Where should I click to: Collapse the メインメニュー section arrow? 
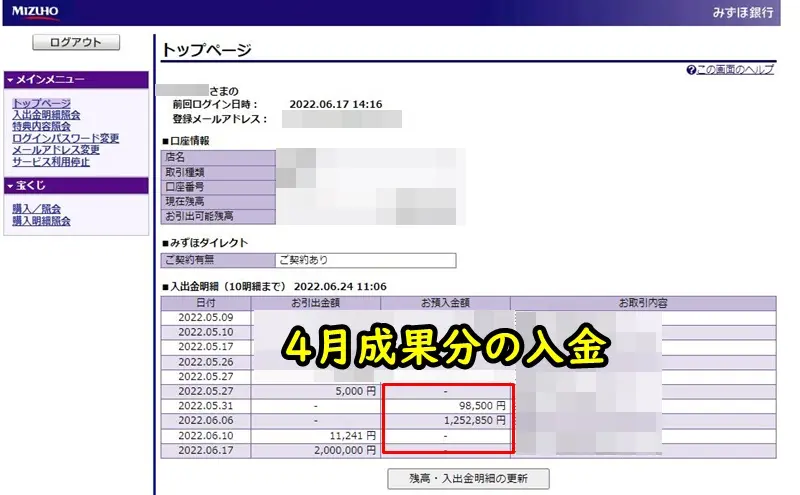point(9,80)
